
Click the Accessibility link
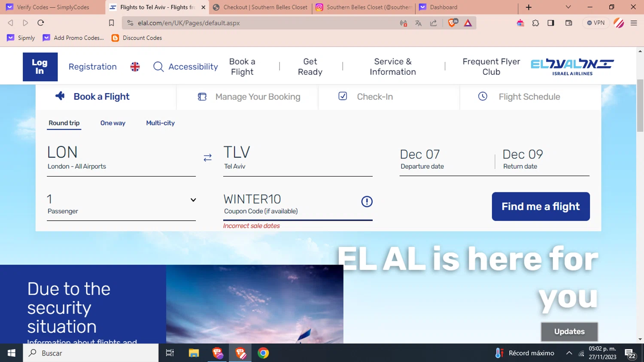point(193,67)
